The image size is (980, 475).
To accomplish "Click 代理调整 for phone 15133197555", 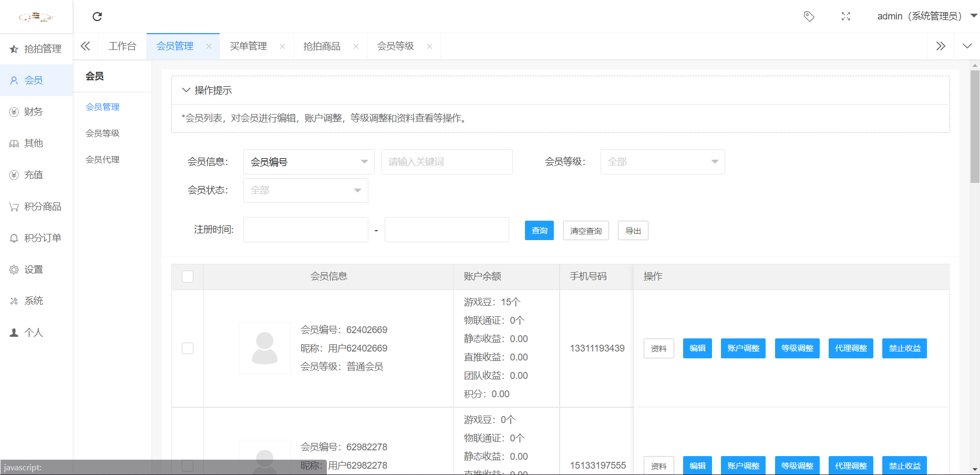I will [x=851, y=466].
